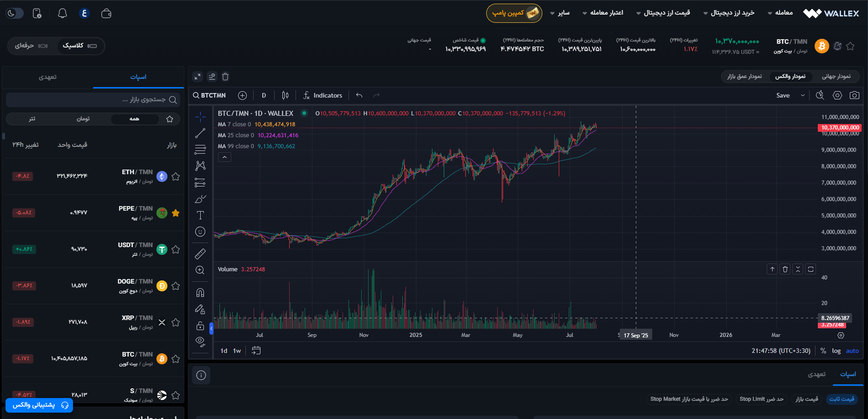Expand the سایر menu
This screenshot has width=868, height=419.
coord(560,13)
